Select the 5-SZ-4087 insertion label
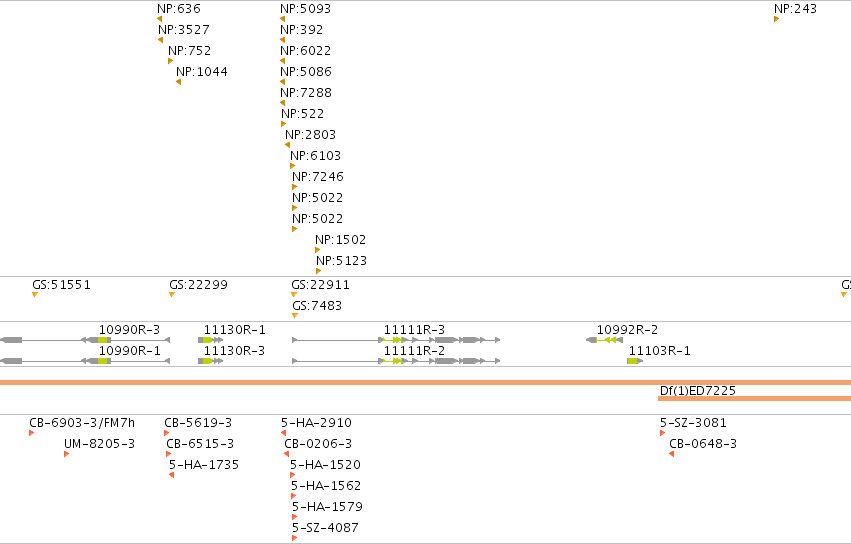The image size is (851, 544). (325, 528)
